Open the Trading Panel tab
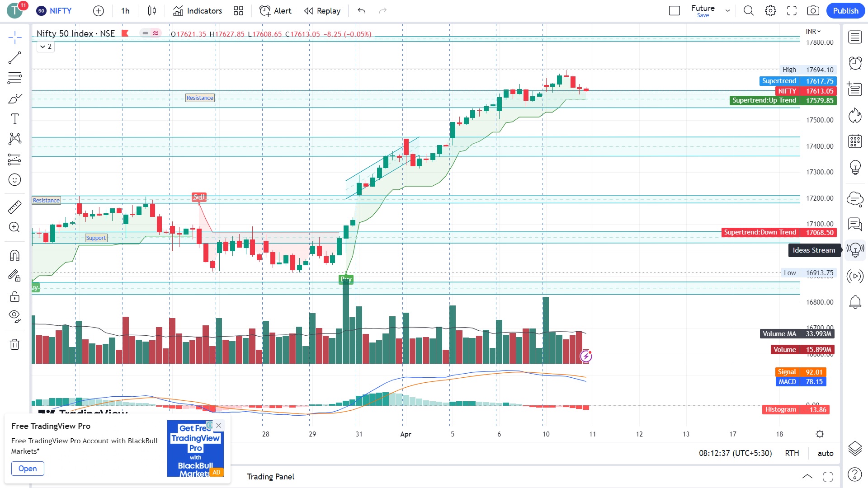Image resolution: width=868 pixels, height=488 pixels. [270, 477]
